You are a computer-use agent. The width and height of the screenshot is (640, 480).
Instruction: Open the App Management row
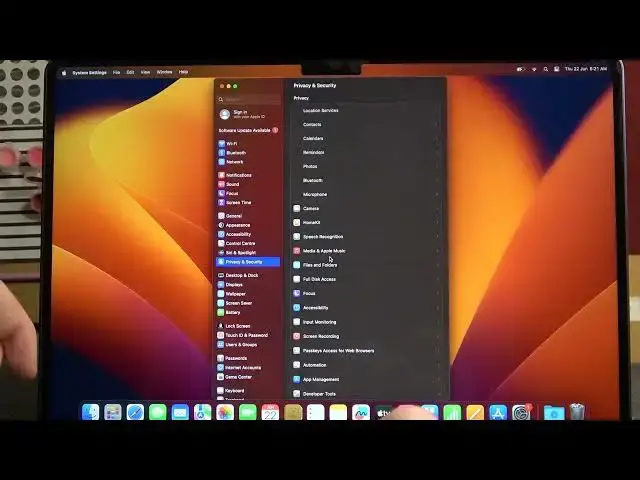tap(366, 380)
